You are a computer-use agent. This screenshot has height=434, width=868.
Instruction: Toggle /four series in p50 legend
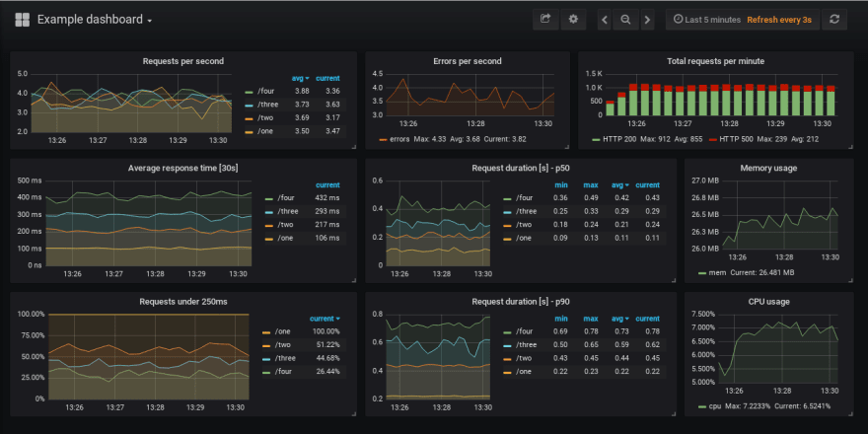(x=524, y=198)
